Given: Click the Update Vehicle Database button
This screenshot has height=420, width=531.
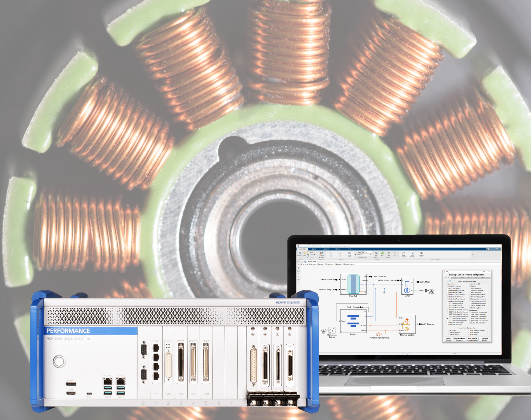Looking at the screenshot, I should tap(460, 339).
